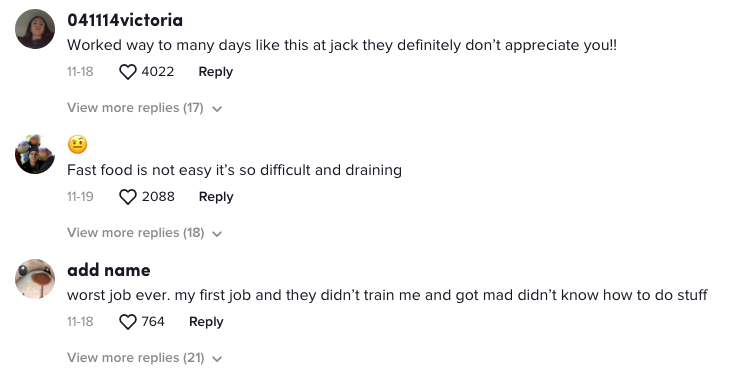Viewport: 731px width, 372px height.
Task: Click the 4022 like count
Action: click(x=158, y=72)
